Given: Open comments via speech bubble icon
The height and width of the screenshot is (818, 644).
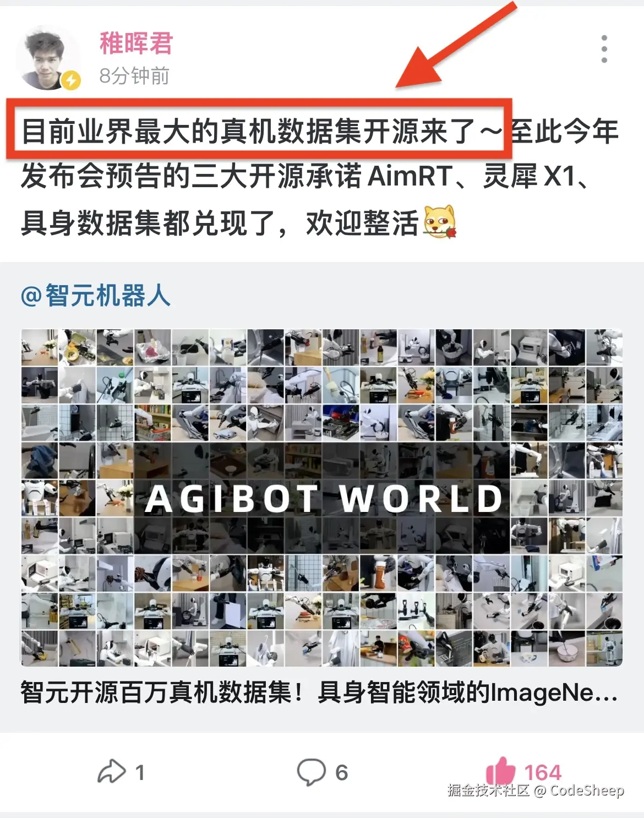Looking at the screenshot, I should point(312,772).
